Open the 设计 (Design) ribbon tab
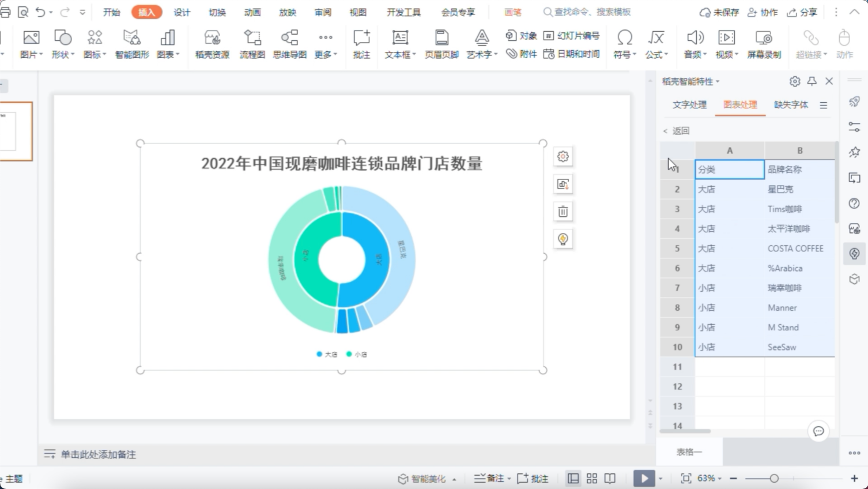868x489 pixels. coord(182,12)
